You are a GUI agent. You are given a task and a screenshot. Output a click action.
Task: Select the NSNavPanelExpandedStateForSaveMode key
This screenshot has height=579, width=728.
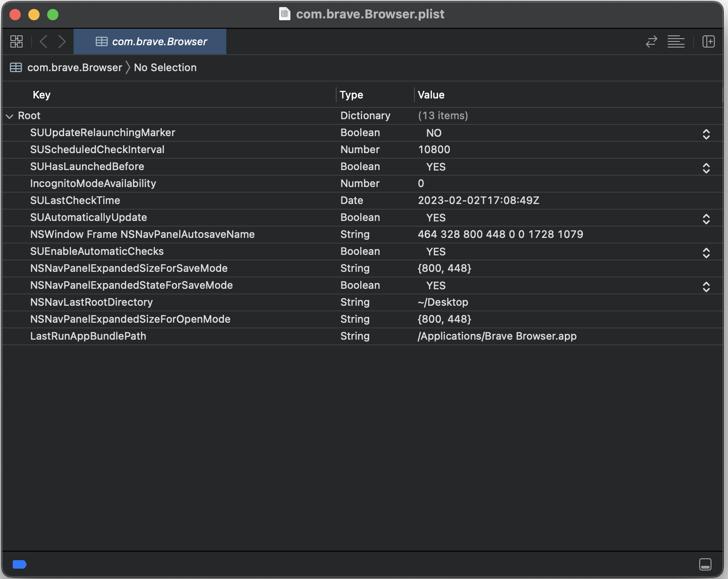(x=132, y=285)
